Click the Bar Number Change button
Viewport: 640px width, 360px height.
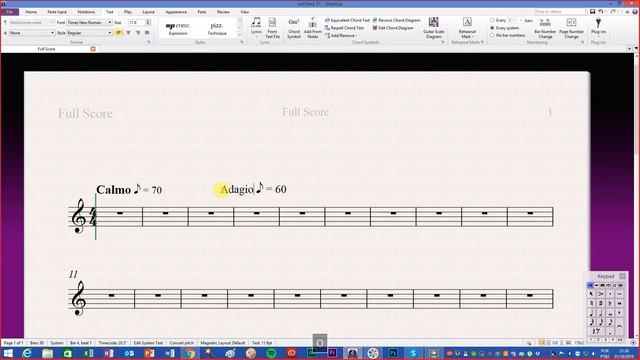click(x=545, y=28)
